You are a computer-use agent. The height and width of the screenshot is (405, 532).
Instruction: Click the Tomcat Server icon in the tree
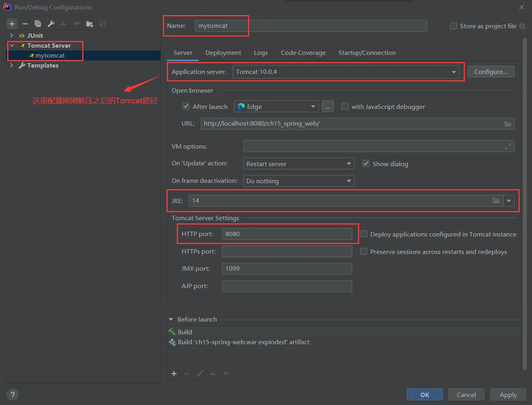(22, 46)
